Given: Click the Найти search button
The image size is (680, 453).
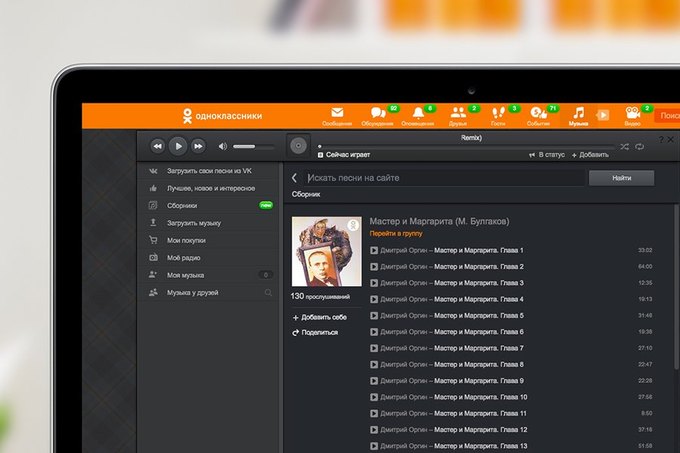Looking at the screenshot, I should [621, 178].
